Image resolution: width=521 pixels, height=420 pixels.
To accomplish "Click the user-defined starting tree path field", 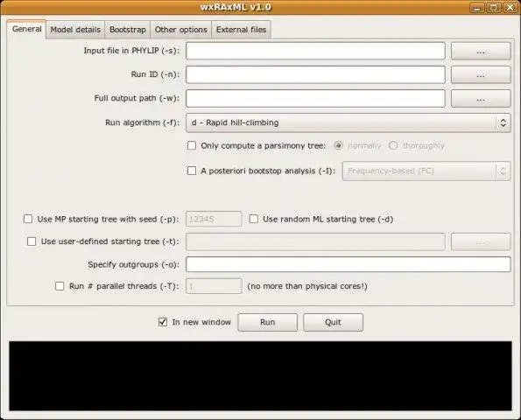I will [315, 241].
